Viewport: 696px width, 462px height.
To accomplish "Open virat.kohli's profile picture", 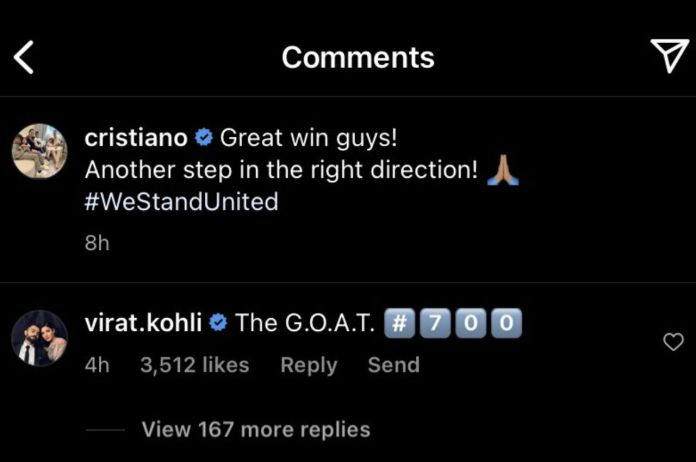I will (39, 338).
